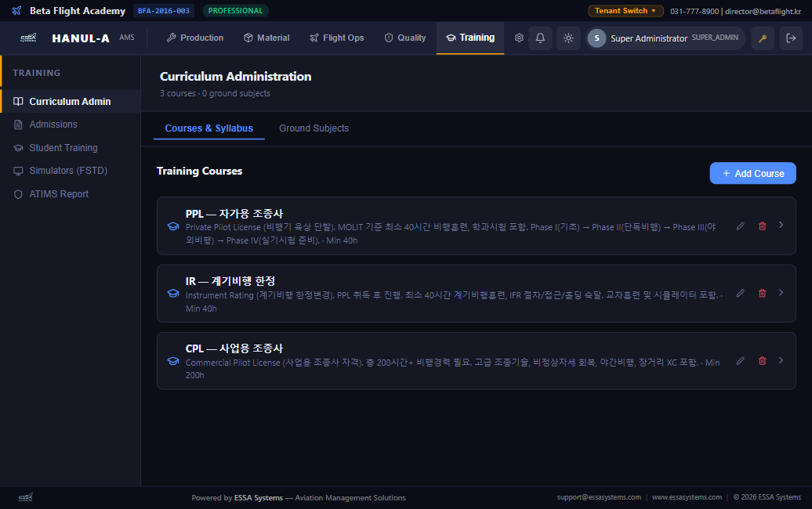
Task: Edit the CPL course with pencil icon
Action: coord(741,361)
